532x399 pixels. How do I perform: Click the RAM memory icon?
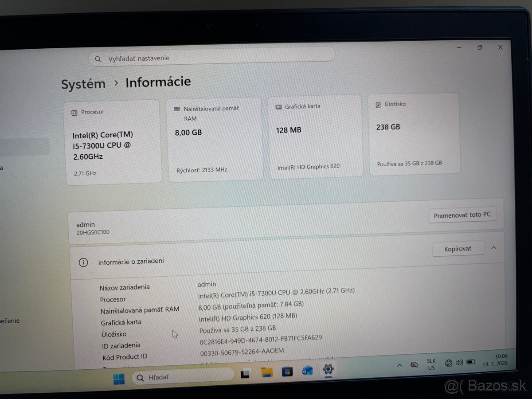point(176,109)
